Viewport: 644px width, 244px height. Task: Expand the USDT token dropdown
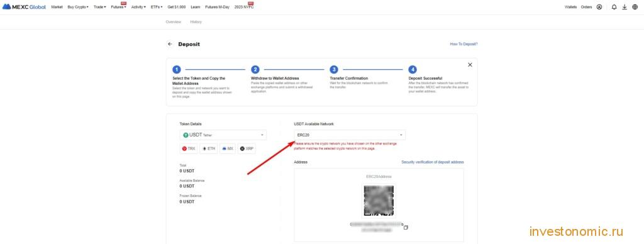click(x=223, y=135)
